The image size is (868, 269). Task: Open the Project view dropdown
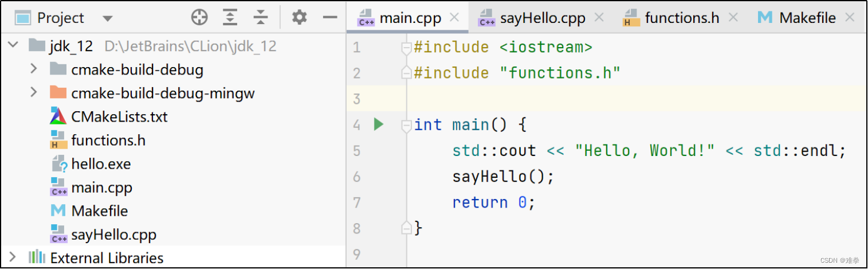107,18
